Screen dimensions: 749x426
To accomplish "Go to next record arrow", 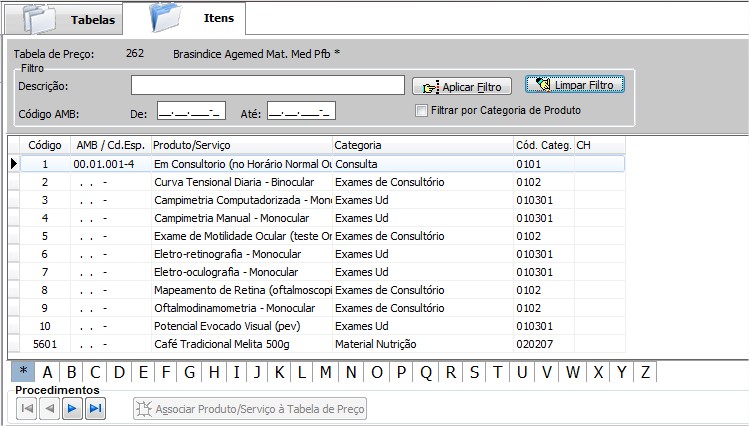I will point(73,408).
